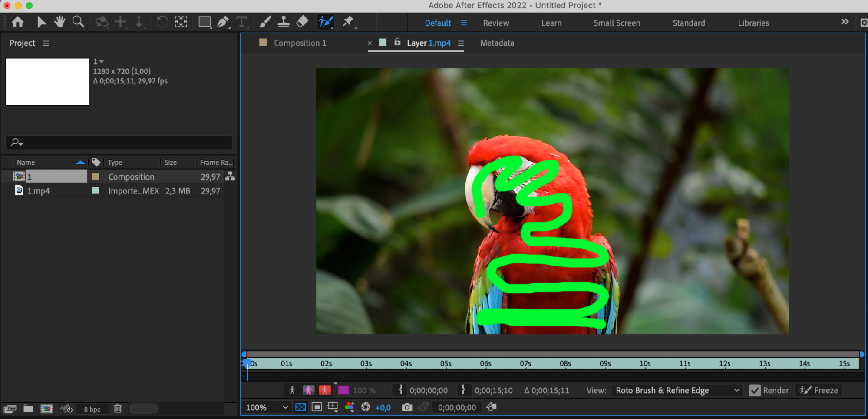Screen dimensions: 868x419
Task: Open the Metadata tab
Action: (497, 43)
